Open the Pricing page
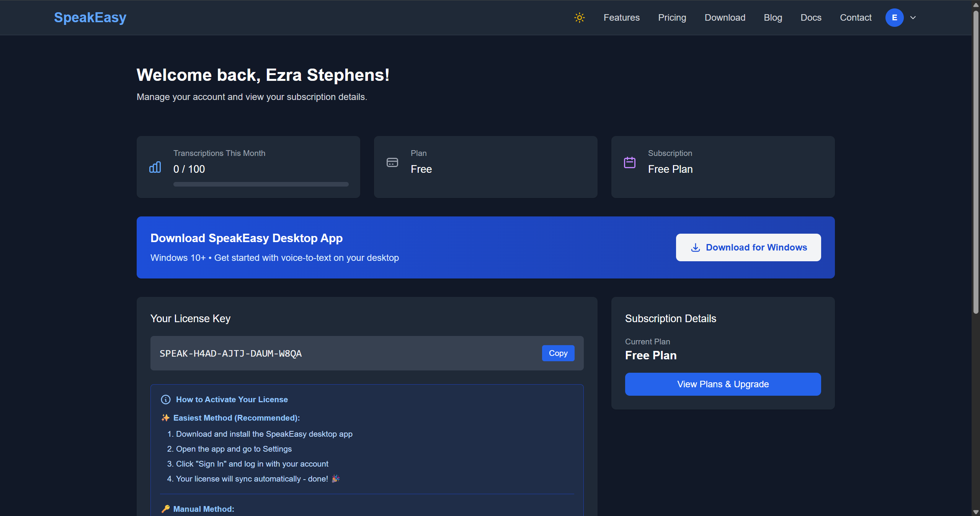The height and width of the screenshot is (516, 980). tap(672, 17)
